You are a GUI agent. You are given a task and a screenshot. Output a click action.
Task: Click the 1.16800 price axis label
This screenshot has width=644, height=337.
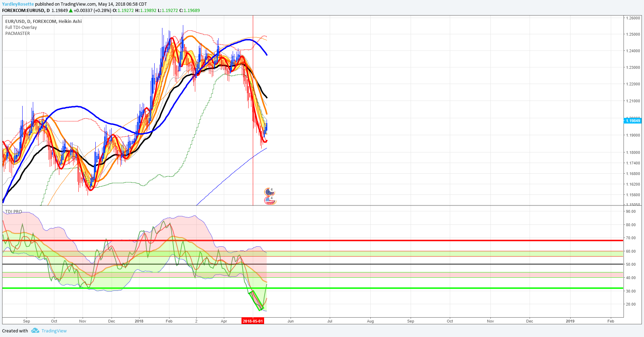click(x=633, y=174)
